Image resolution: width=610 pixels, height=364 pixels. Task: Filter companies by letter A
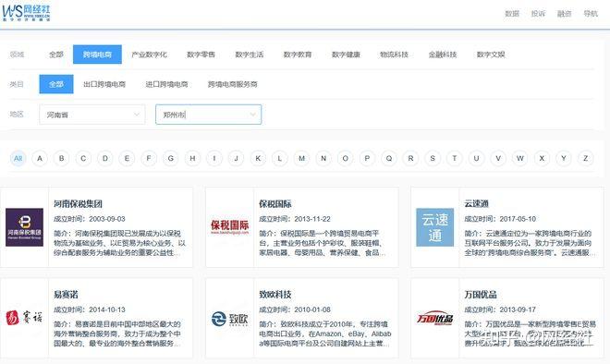click(x=40, y=158)
